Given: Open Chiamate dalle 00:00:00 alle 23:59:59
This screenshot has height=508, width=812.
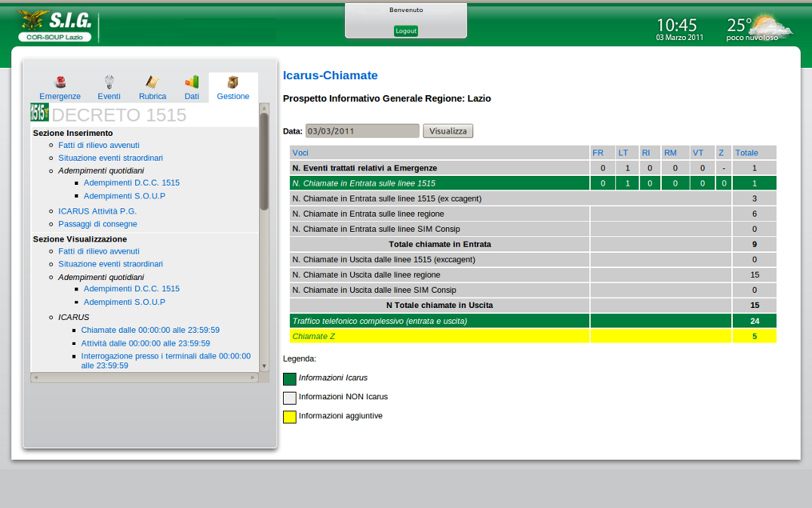Looking at the screenshot, I should pyautogui.click(x=150, y=331).
